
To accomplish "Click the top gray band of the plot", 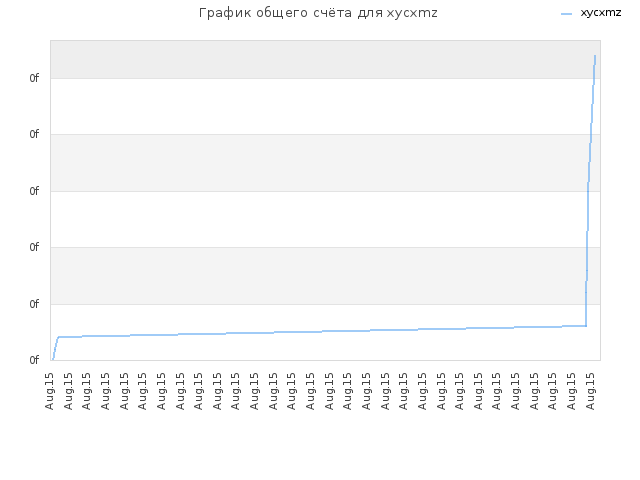I will tap(325, 60).
